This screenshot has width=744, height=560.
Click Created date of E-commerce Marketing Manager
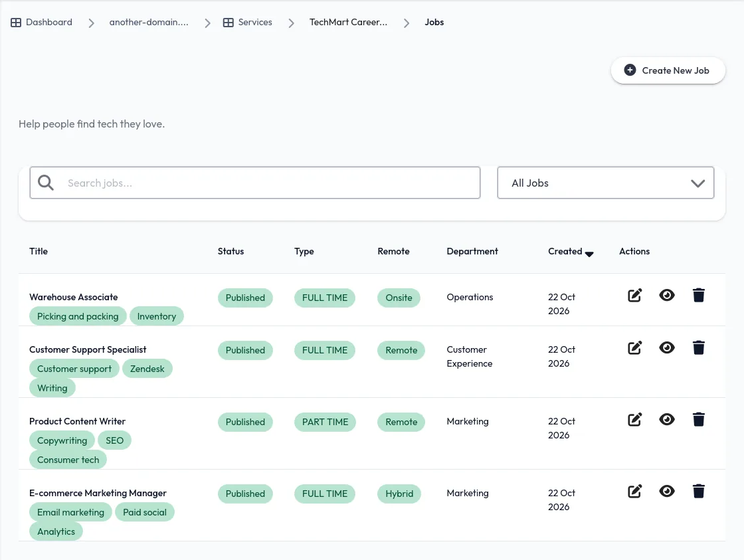(x=561, y=500)
